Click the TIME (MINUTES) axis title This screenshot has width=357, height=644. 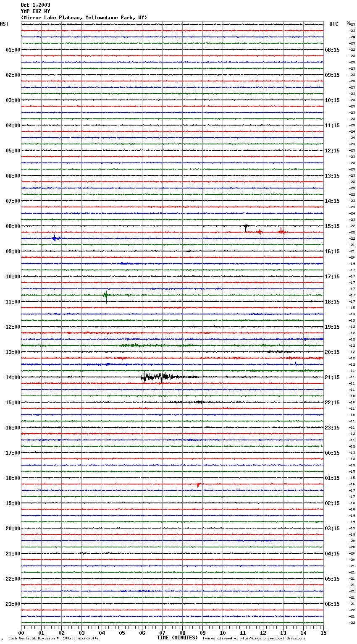(177, 638)
